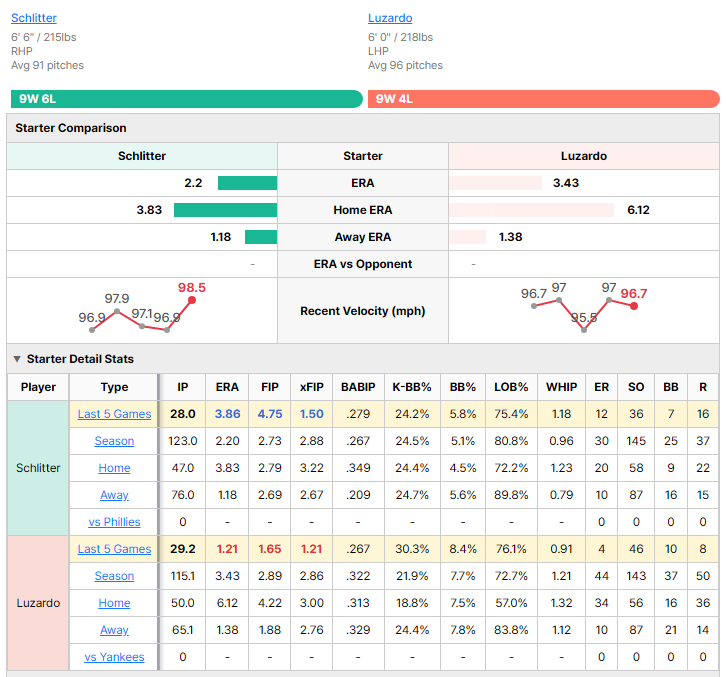Open Schlitter's Season stats link

click(x=114, y=441)
